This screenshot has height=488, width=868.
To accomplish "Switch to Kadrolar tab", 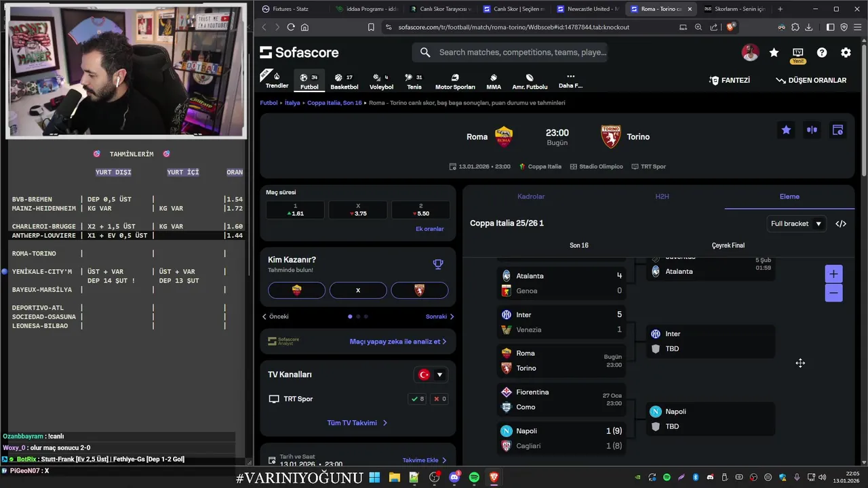I will tap(531, 197).
